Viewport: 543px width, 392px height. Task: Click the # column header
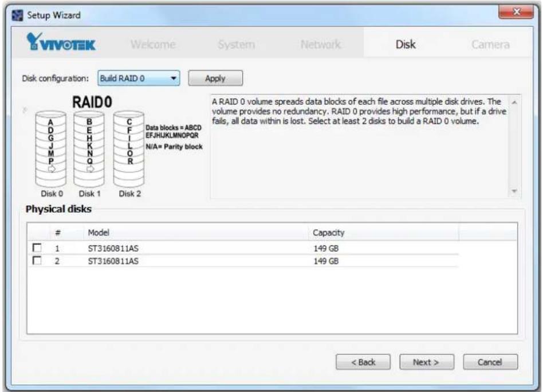pos(58,233)
